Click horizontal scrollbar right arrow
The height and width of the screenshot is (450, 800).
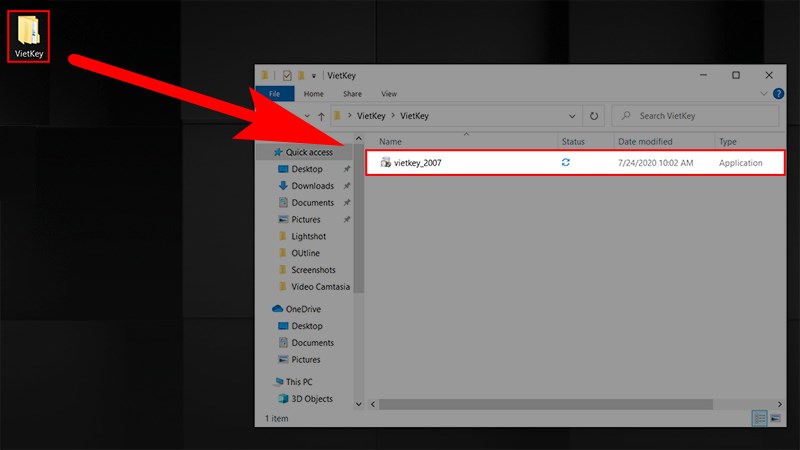(x=780, y=405)
